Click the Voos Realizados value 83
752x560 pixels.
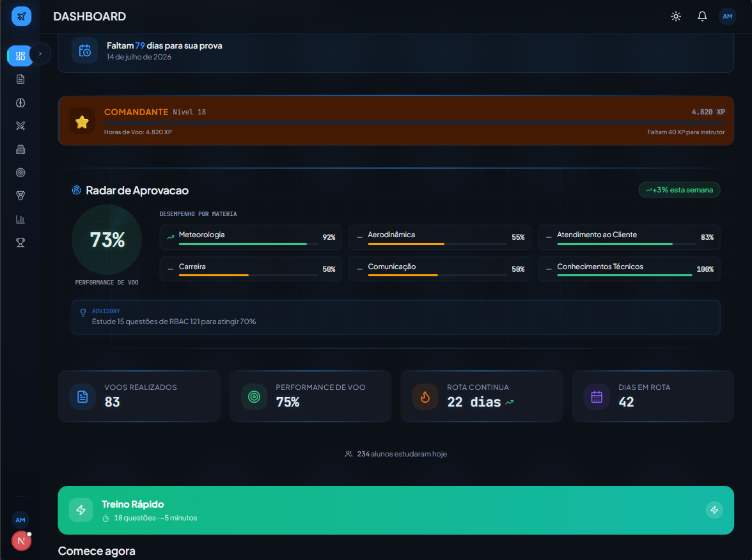pyautogui.click(x=113, y=402)
